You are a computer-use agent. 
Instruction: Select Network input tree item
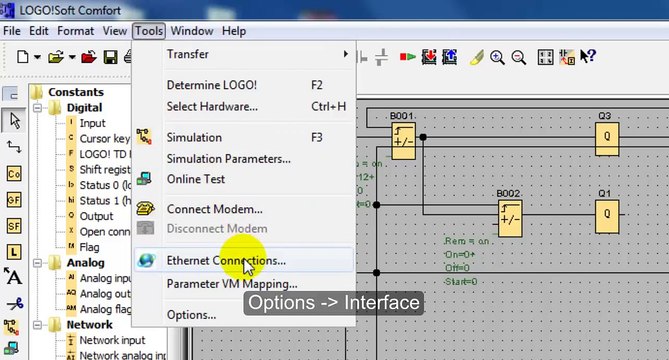[106, 340]
